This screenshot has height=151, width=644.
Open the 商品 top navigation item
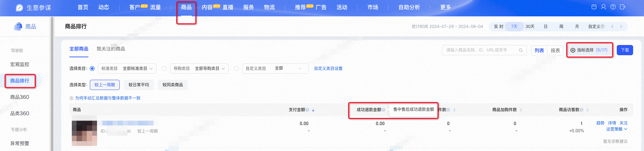point(186,7)
